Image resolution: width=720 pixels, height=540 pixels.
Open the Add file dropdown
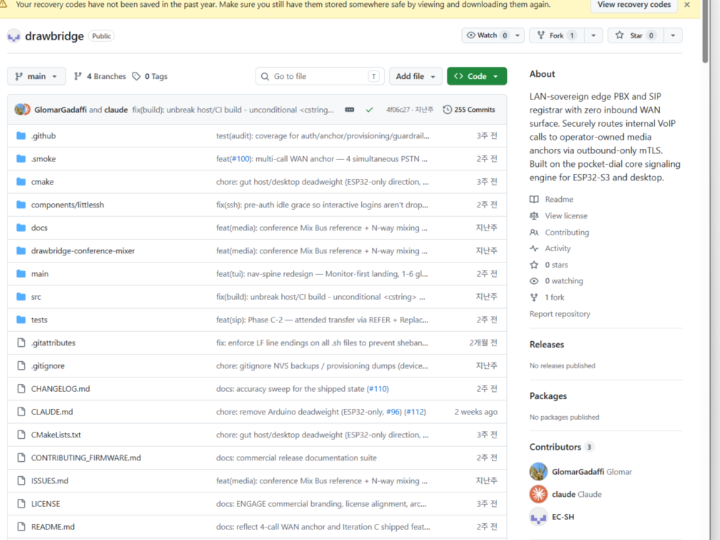pos(416,76)
